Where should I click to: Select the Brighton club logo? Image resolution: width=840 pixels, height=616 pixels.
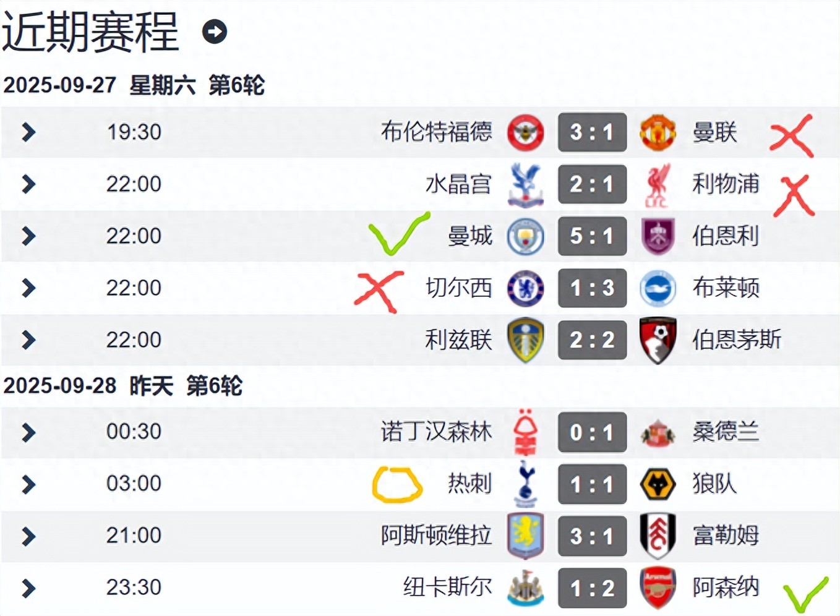tap(658, 288)
